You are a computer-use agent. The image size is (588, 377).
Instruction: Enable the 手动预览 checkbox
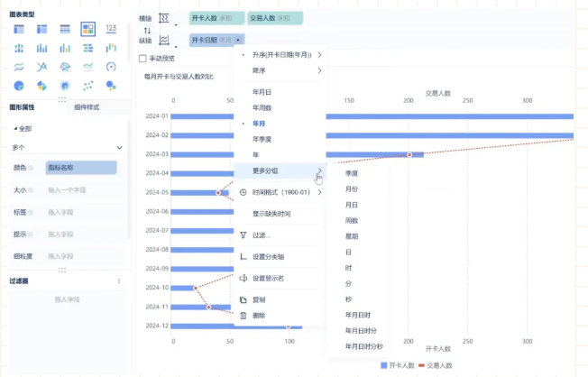(142, 59)
